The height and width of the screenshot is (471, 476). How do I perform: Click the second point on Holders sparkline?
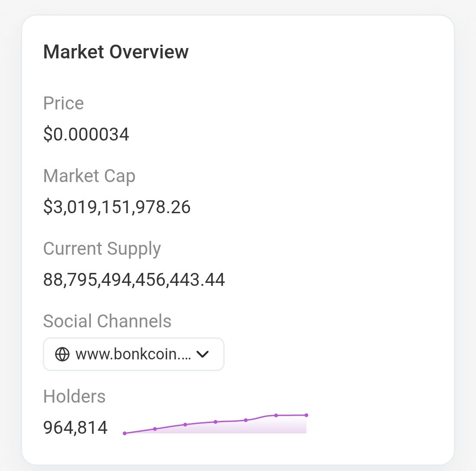point(155,429)
